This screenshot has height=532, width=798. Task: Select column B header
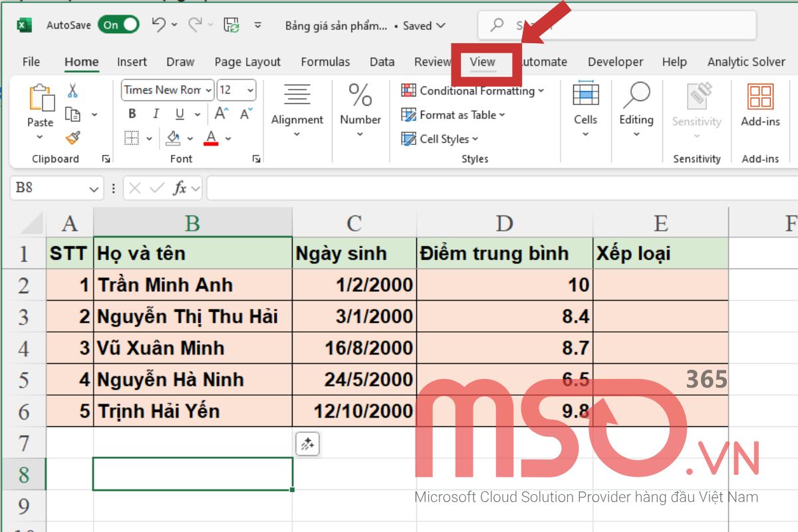[x=193, y=223]
